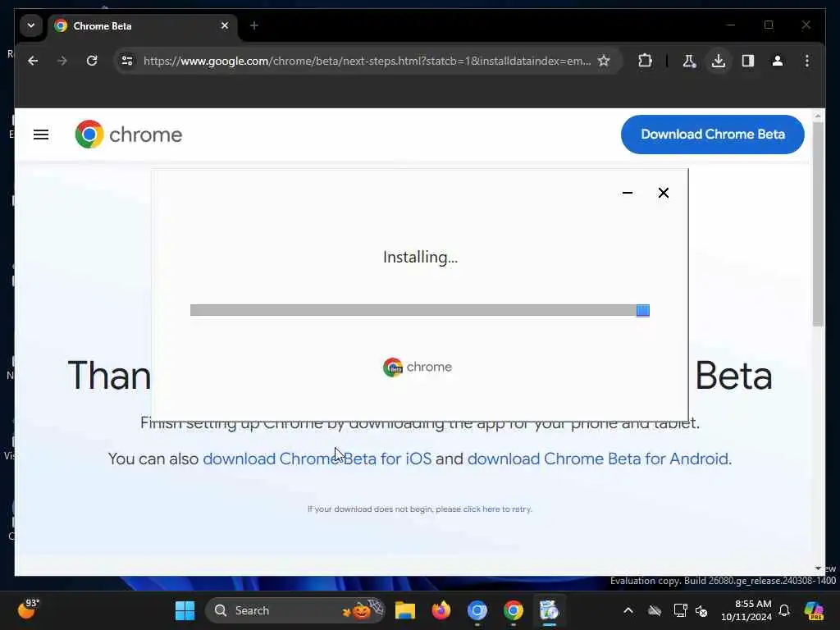Bookmark this page with the star icon
840x630 pixels.
pyautogui.click(x=604, y=61)
